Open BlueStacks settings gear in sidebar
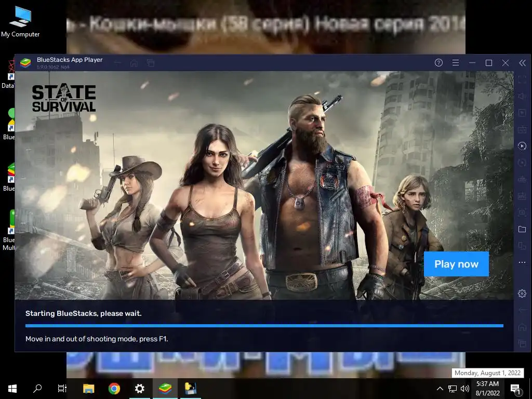Image resolution: width=532 pixels, height=399 pixels. pos(522,294)
